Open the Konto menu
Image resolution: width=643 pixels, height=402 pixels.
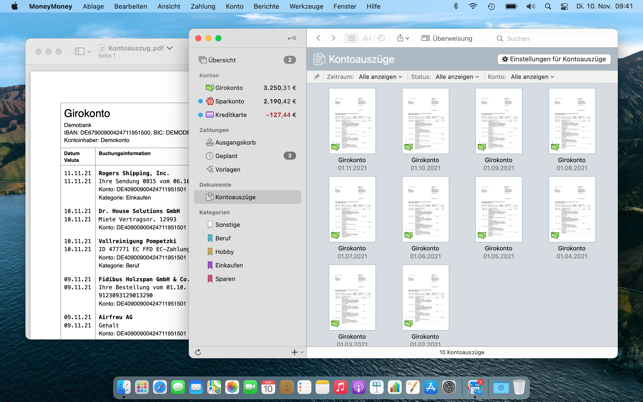click(234, 6)
